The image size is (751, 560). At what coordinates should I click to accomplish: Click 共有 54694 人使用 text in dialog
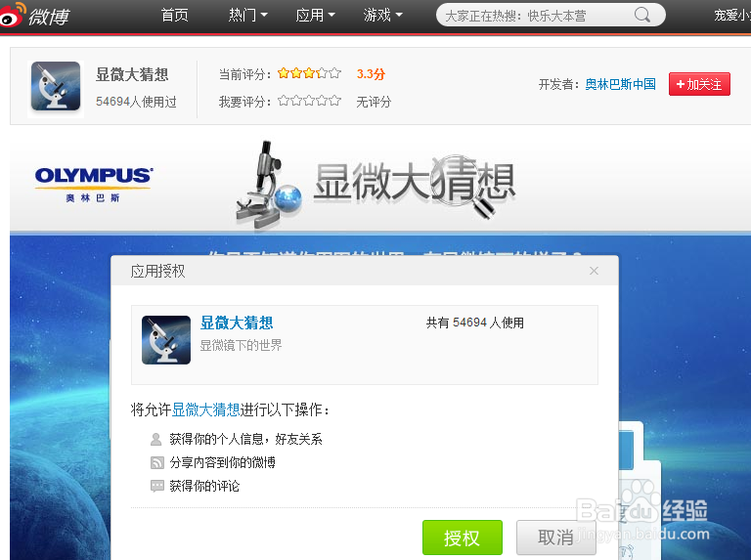tap(475, 323)
